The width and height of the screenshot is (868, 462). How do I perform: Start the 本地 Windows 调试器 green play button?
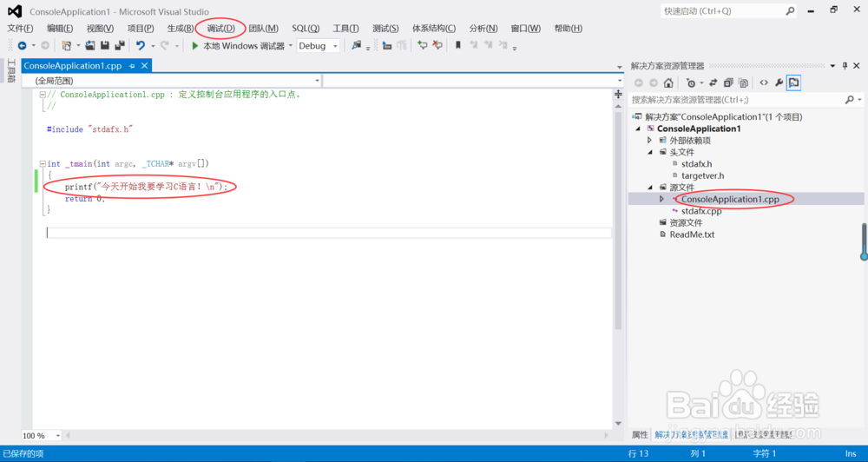(x=194, y=46)
